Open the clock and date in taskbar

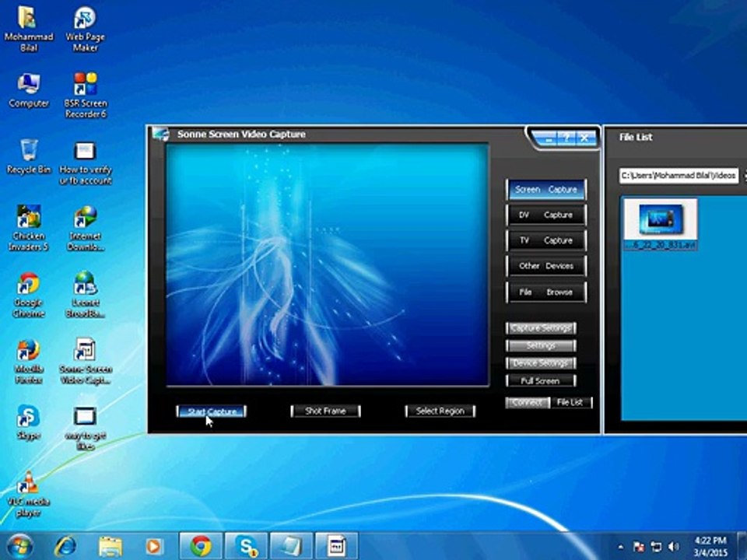(710, 547)
